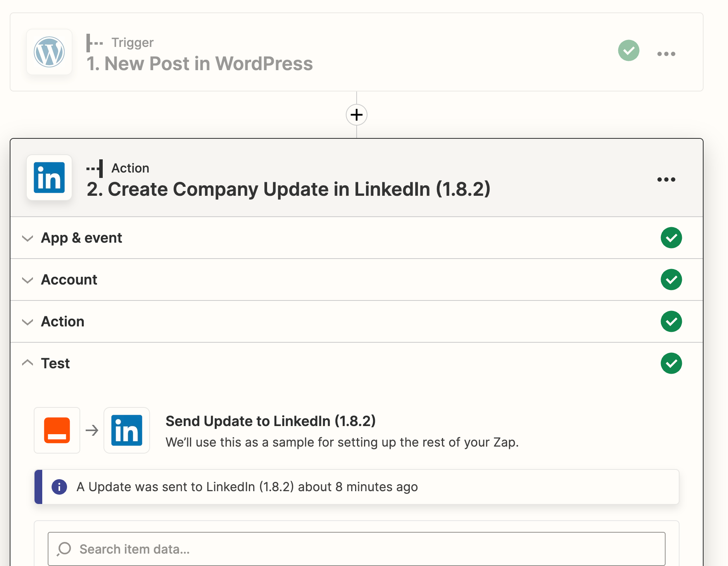The image size is (728, 566).
Task: Click the Action step type icon
Action: 95,168
